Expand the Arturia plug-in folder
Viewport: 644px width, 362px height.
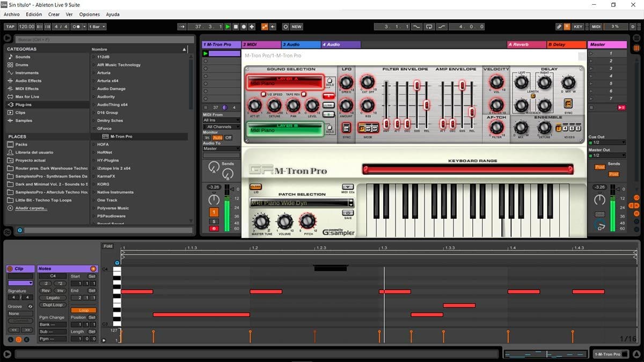click(93, 73)
